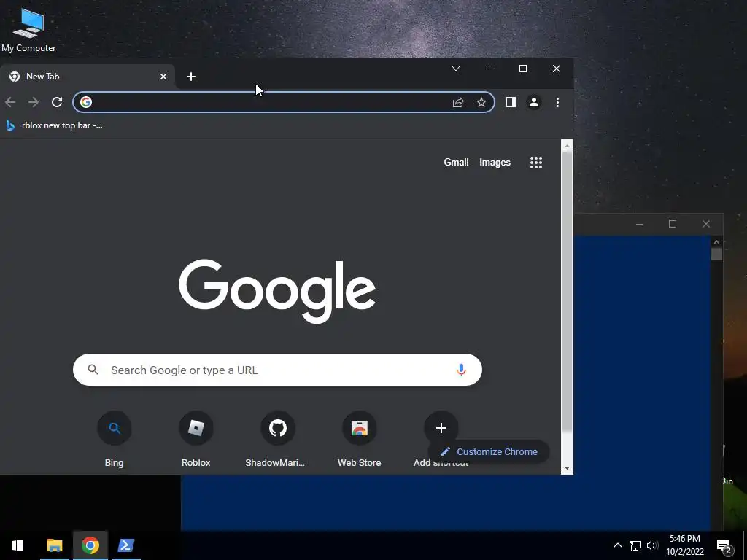The image size is (747, 560).
Task: Click magnifier icon in search box
Action: coord(93,370)
